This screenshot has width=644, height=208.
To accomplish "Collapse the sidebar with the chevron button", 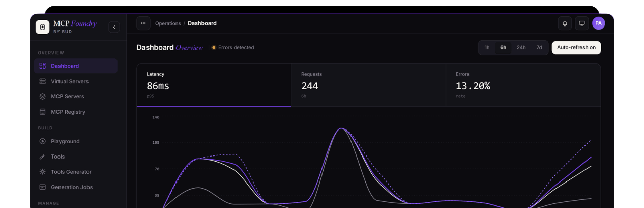I will (x=114, y=27).
